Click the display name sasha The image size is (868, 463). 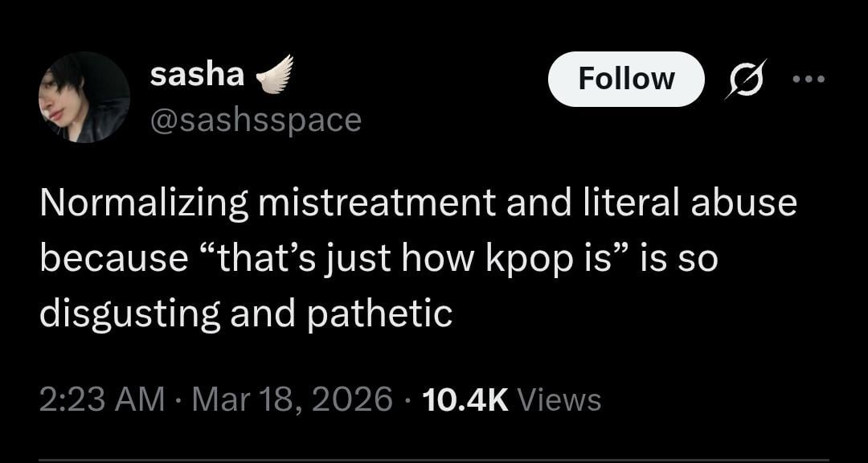click(197, 75)
